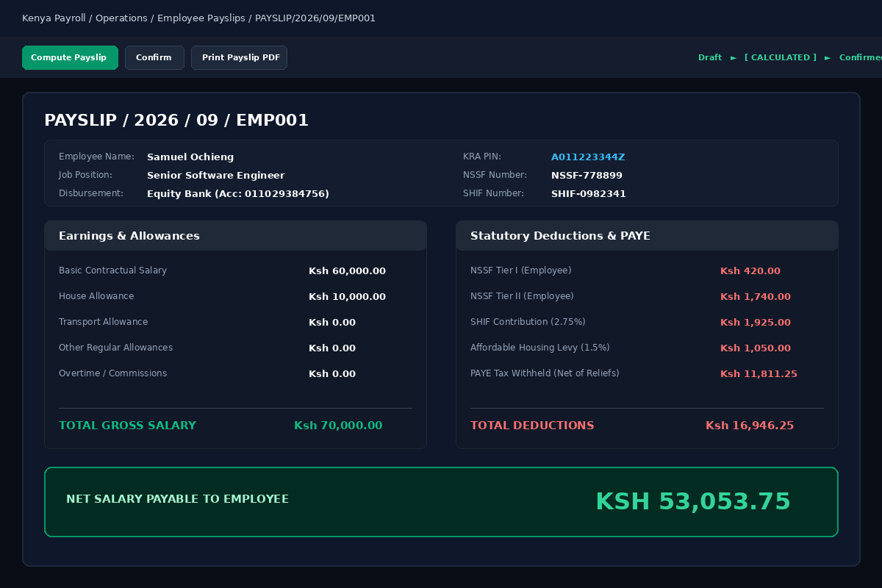Click the Earnings & Allowances section header
Image resolution: width=882 pixels, height=588 pixels.
tap(235, 236)
